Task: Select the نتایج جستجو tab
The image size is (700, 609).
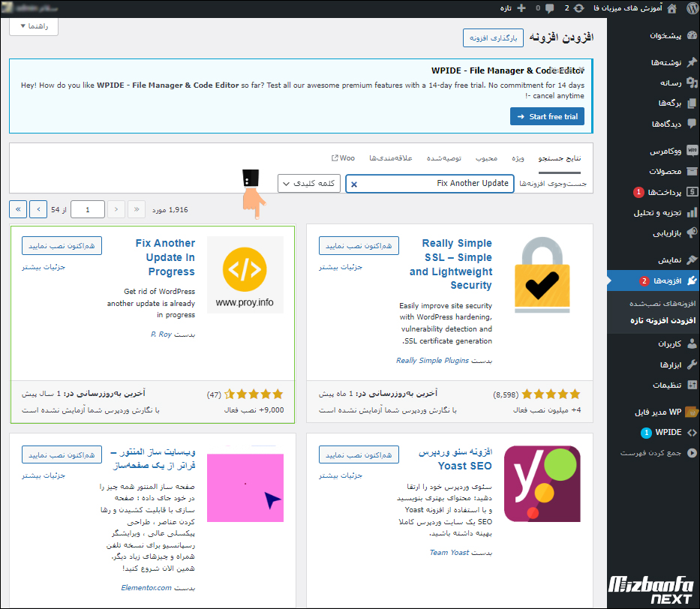Action: tap(560, 158)
